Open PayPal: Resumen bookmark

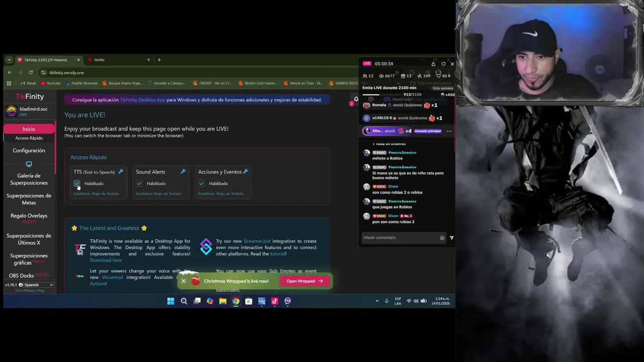pos(82,83)
